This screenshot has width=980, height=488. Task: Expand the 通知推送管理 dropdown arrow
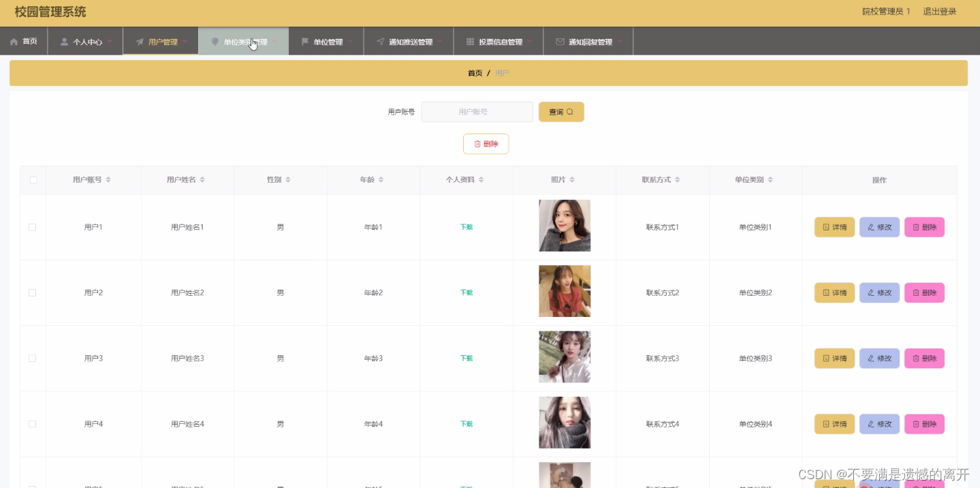[440, 42]
